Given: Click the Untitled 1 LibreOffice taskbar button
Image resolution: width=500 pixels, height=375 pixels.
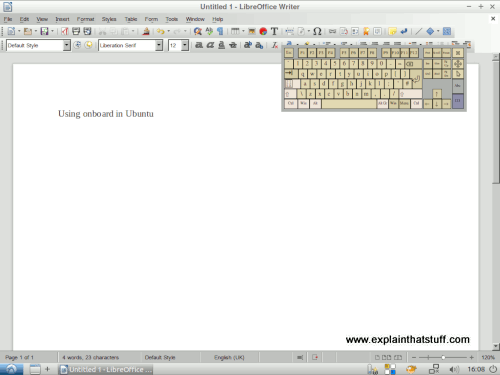Looking at the screenshot, I should (x=106, y=369).
